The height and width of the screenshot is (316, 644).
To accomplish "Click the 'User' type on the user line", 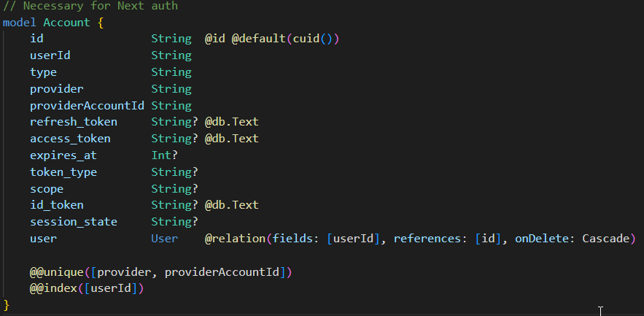I will [164, 239].
